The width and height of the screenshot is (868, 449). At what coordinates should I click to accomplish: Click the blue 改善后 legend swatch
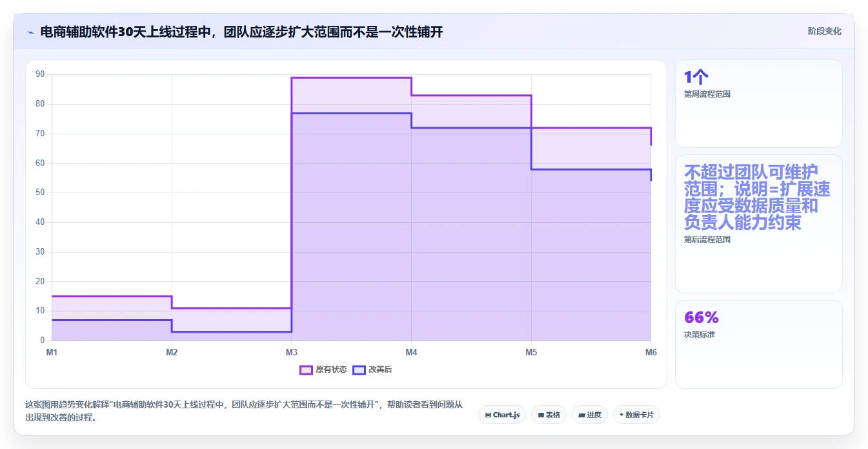[x=359, y=370]
